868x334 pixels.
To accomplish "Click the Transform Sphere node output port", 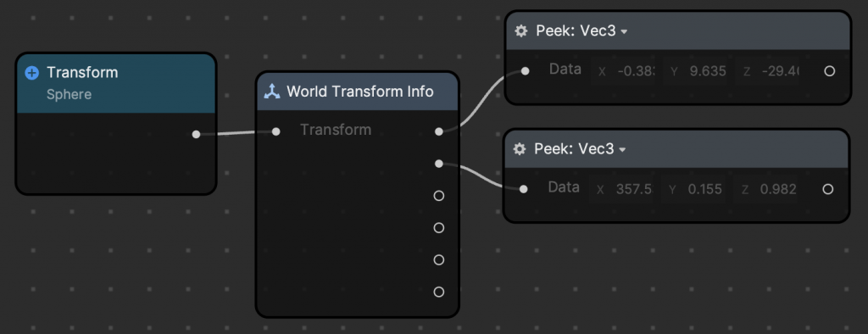I will point(196,134).
